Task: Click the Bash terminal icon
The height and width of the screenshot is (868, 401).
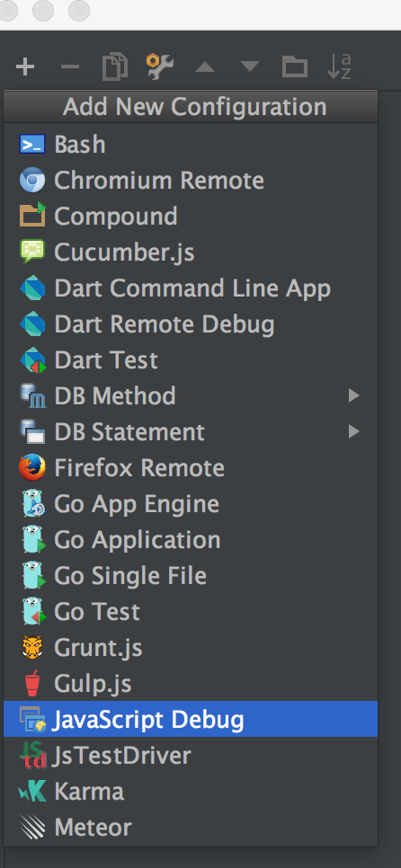Action: (32, 145)
